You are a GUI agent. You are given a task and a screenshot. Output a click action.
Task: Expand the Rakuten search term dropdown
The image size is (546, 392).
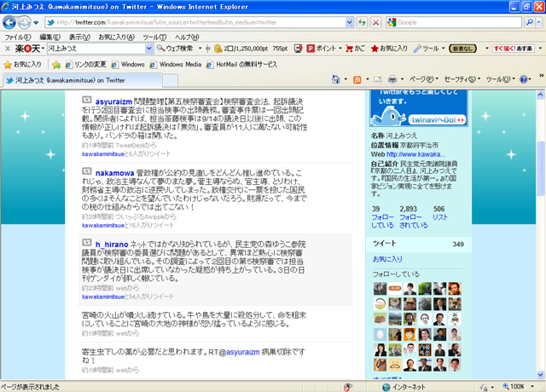tap(148, 49)
